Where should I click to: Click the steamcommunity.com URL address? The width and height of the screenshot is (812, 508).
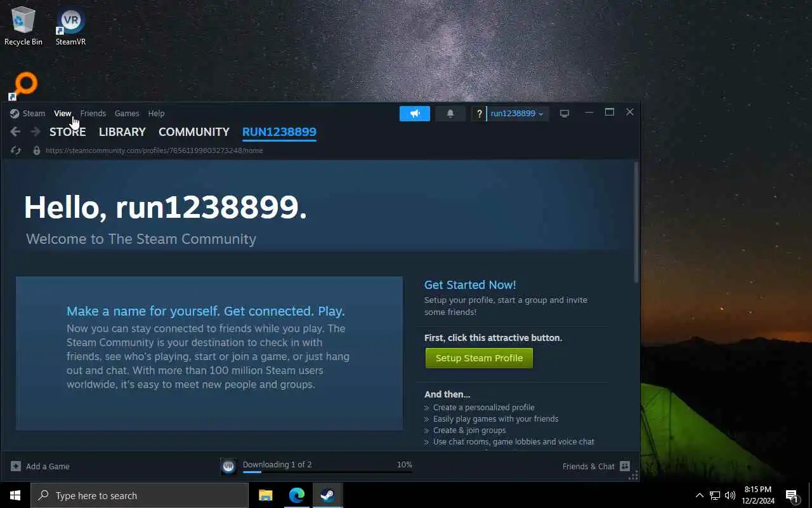(154, 150)
